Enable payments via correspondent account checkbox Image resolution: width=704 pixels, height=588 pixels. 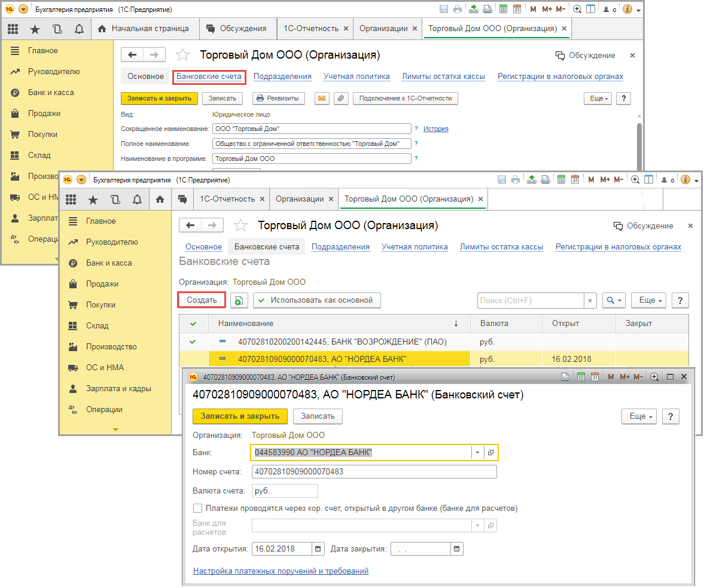click(198, 508)
